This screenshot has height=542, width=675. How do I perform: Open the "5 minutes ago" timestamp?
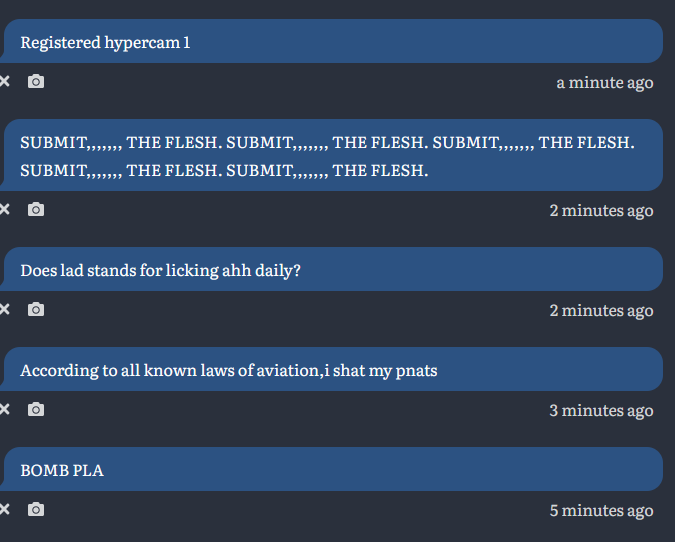click(x=601, y=510)
